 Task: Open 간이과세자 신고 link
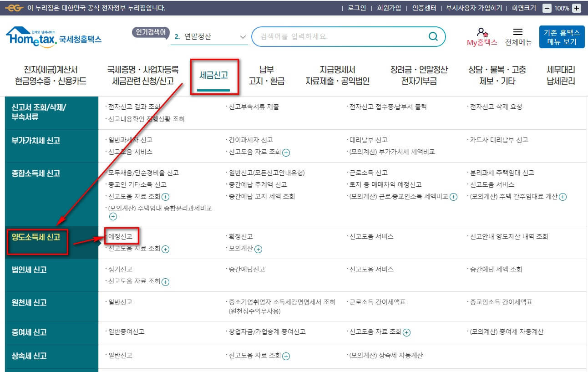coord(251,140)
